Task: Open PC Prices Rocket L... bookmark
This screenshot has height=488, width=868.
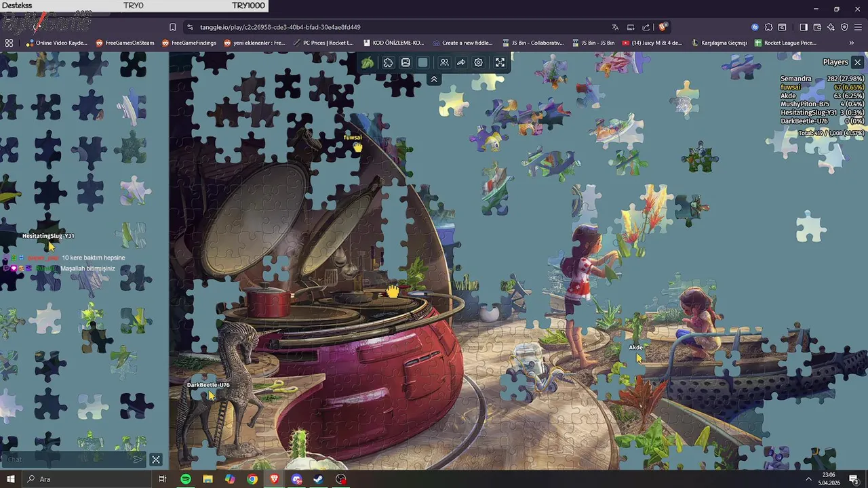Action: click(323, 43)
